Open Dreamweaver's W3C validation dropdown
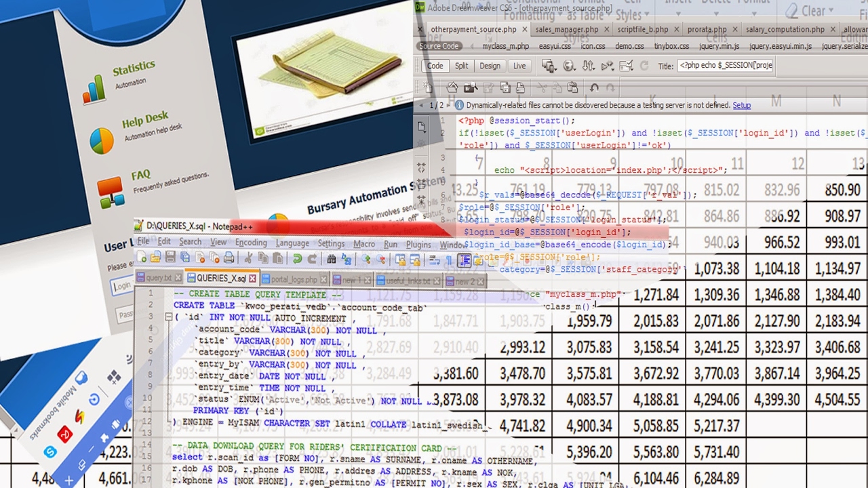 [606, 66]
